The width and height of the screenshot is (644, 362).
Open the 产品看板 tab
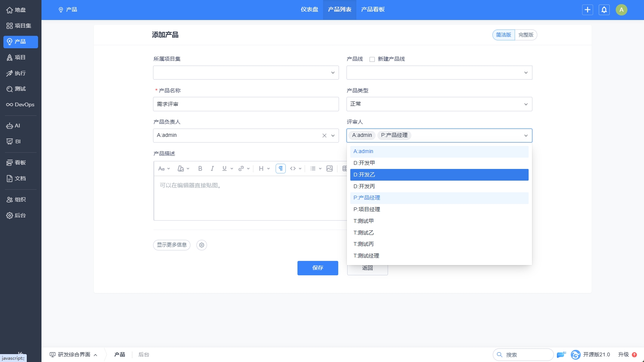[x=373, y=9]
